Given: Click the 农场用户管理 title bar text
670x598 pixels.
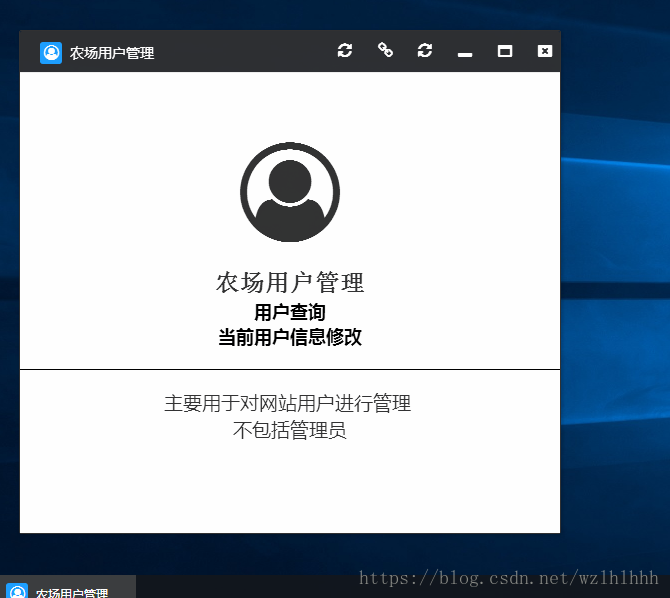Looking at the screenshot, I should coord(112,53).
